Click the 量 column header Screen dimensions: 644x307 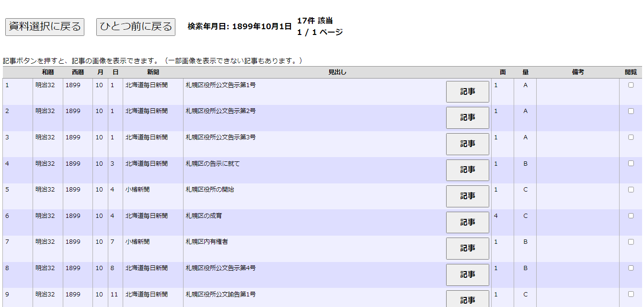(526, 72)
